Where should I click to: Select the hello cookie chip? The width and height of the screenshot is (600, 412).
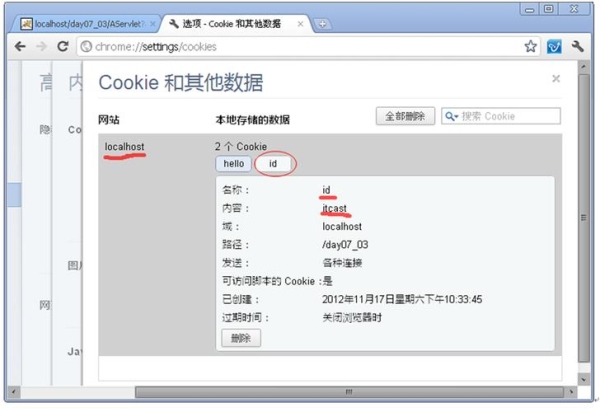pos(233,164)
